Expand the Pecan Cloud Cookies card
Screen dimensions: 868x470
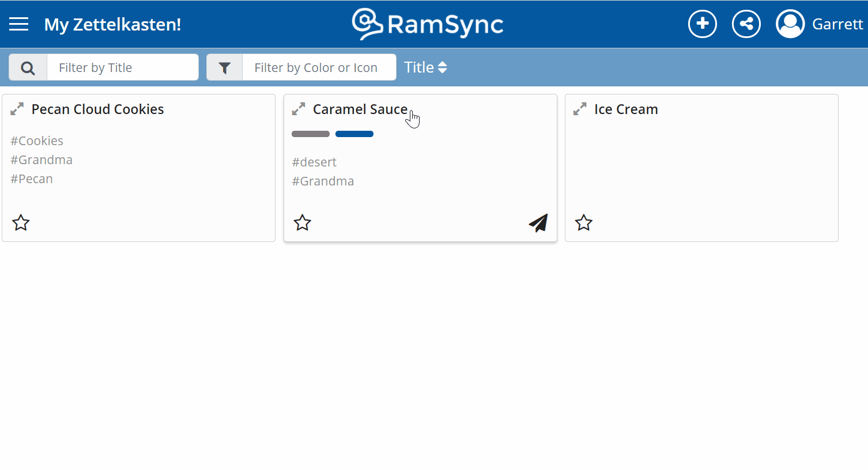click(x=17, y=109)
